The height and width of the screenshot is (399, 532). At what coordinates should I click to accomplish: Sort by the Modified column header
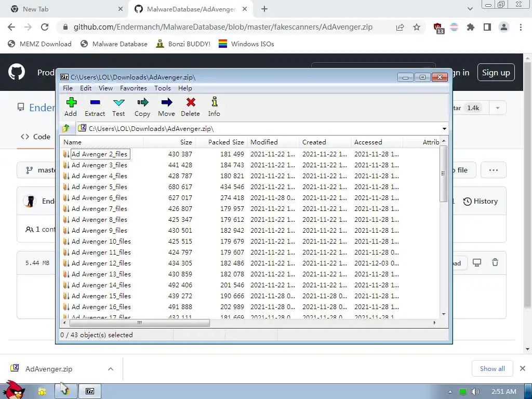coord(273,142)
